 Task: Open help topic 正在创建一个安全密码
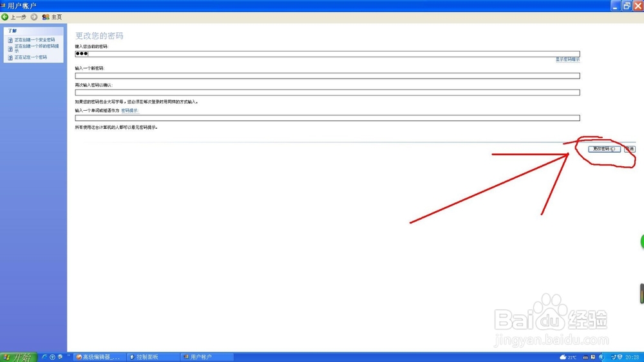(35, 40)
